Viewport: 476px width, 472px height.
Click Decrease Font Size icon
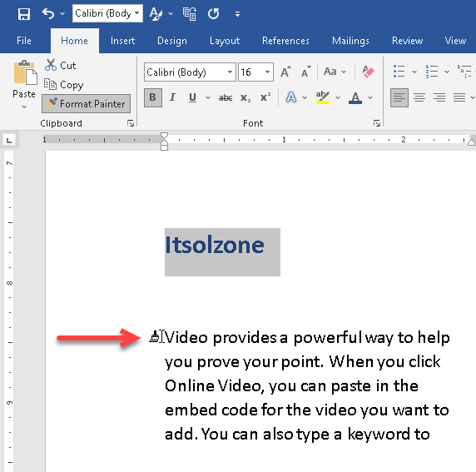pyautogui.click(x=305, y=72)
